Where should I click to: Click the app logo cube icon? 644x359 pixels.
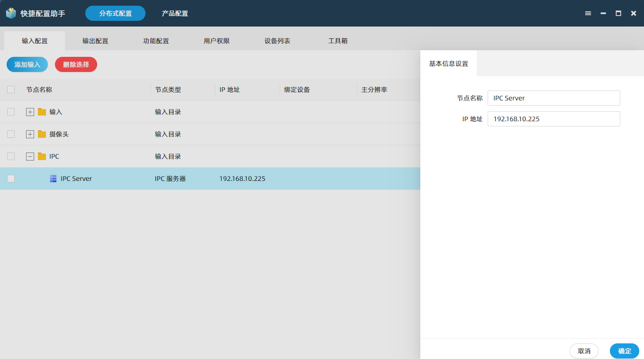tap(11, 13)
